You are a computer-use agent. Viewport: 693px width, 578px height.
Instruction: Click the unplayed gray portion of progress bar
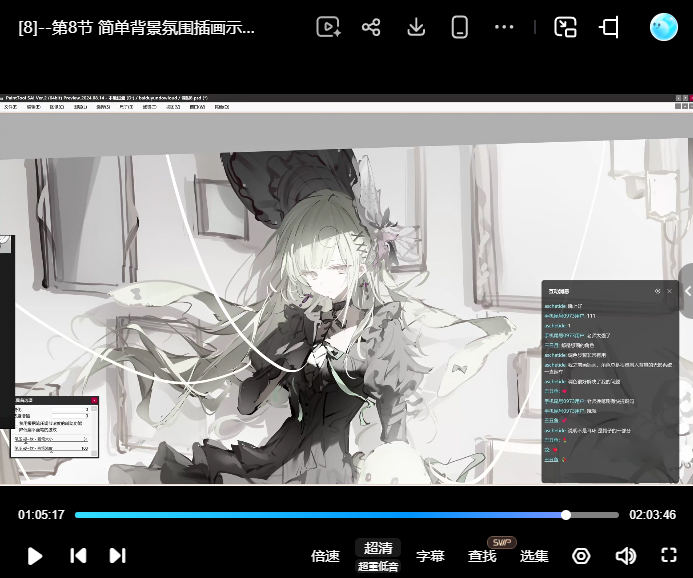pos(594,515)
